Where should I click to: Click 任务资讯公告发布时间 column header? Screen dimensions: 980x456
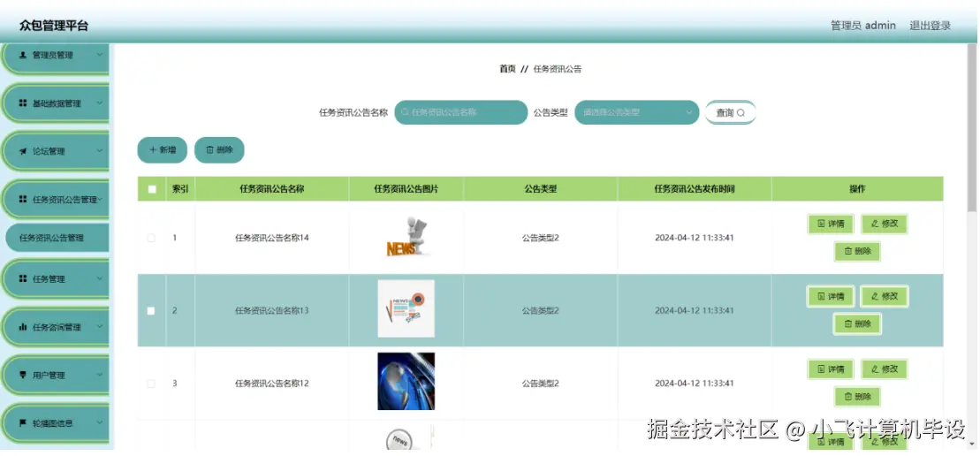click(x=695, y=188)
